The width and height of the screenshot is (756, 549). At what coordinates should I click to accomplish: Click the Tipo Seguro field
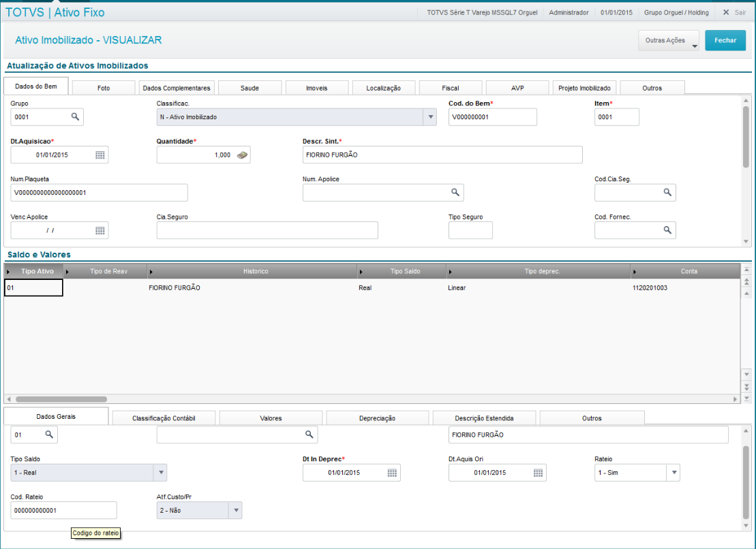pyautogui.click(x=470, y=230)
